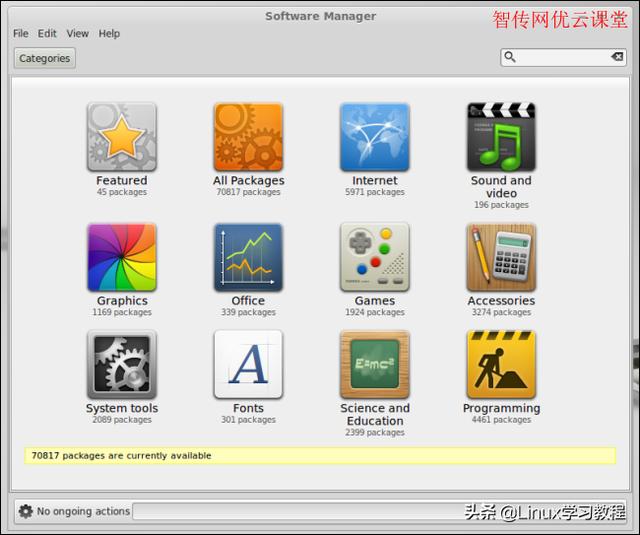
Task: Click the Accessories label text
Action: tap(501, 301)
